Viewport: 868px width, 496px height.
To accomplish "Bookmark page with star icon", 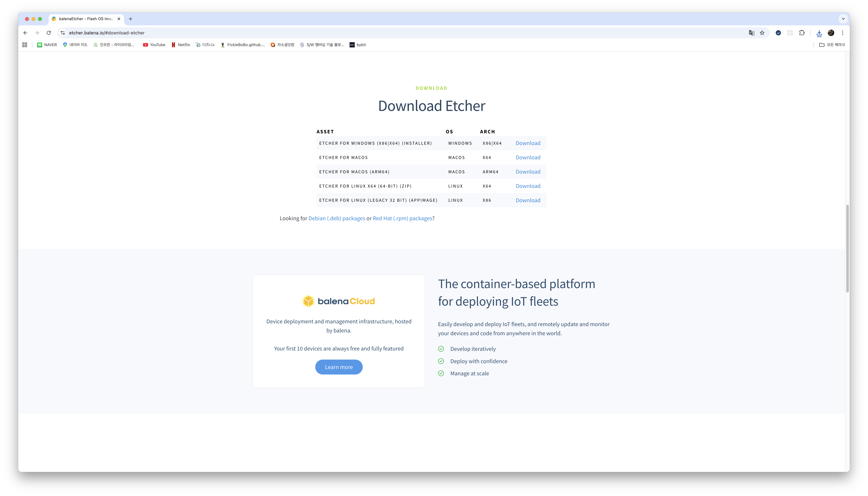I will tap(762, 33).
